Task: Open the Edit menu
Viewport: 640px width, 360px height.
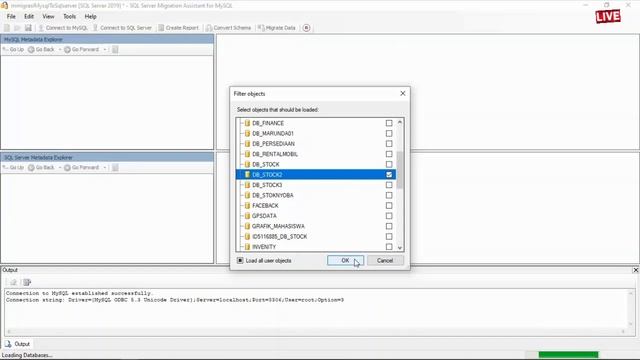Action: (29, 17)
